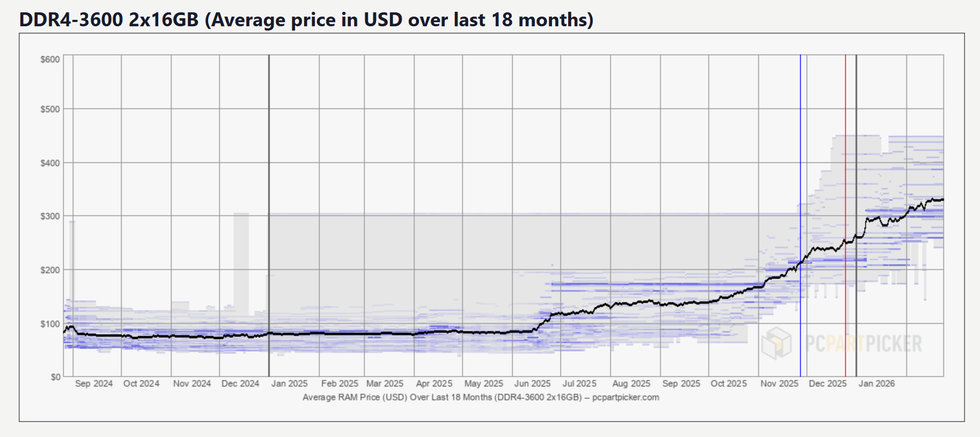
Task: Click the $0 y-axis label
Action: (x=55, y=377)
